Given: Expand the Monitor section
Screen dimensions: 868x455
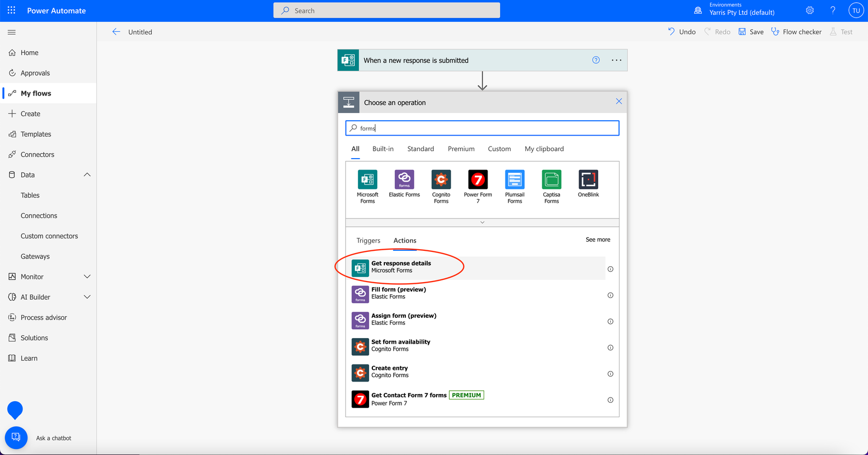Looking at the screenshot, I should [87, 277].
